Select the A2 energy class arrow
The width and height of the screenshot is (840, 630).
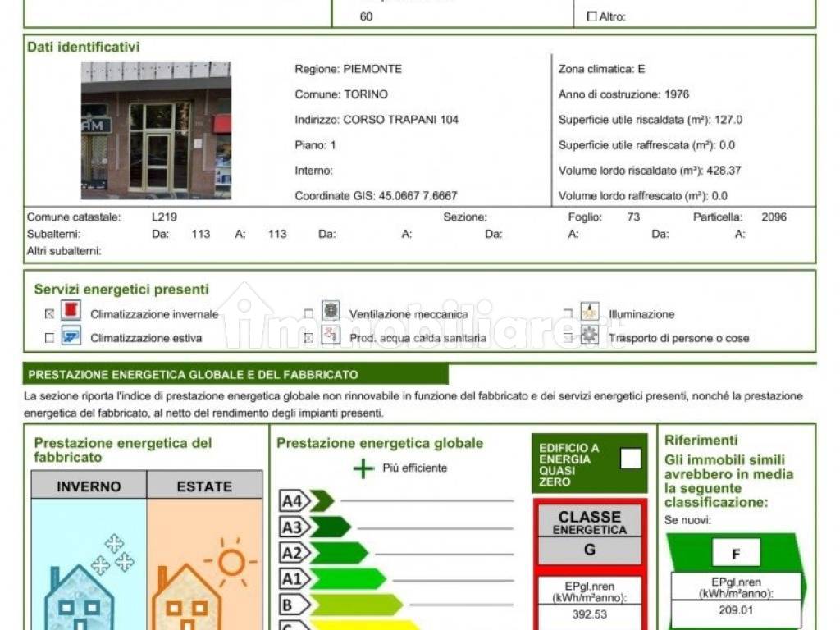click(x=324, y=553)
